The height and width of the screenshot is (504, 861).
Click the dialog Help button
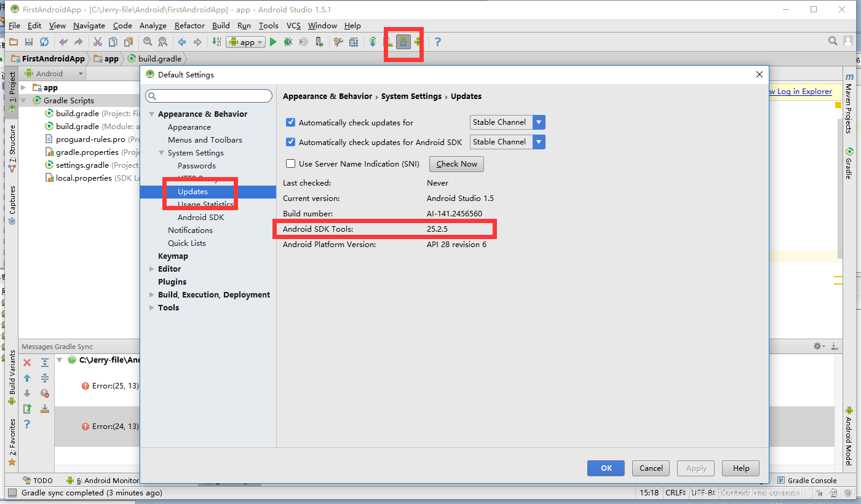coord(741,468)
